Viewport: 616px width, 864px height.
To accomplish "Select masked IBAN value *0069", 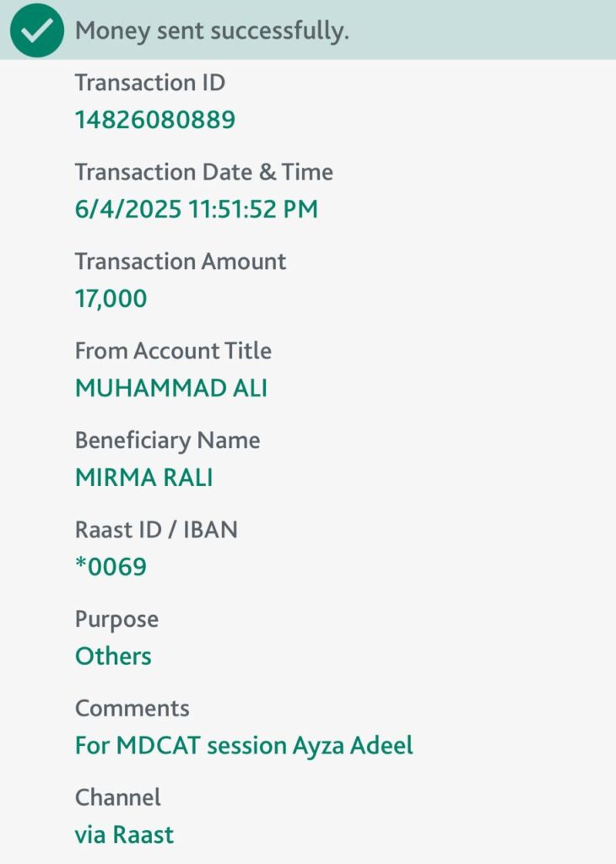I will (x=111, y=566).
